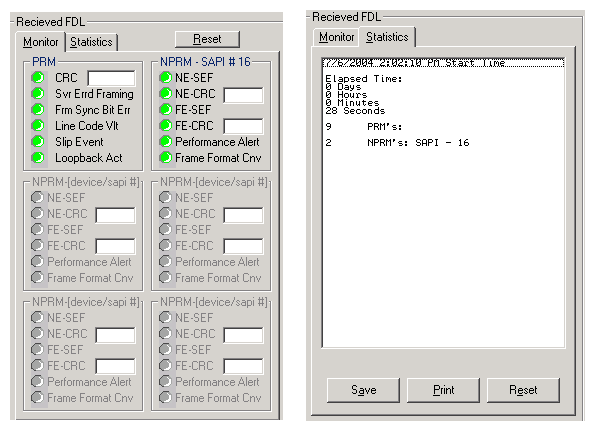Switch to the Statistics tab in left panel
Viewport: 597px width, 433px height.
coord(91,42)
